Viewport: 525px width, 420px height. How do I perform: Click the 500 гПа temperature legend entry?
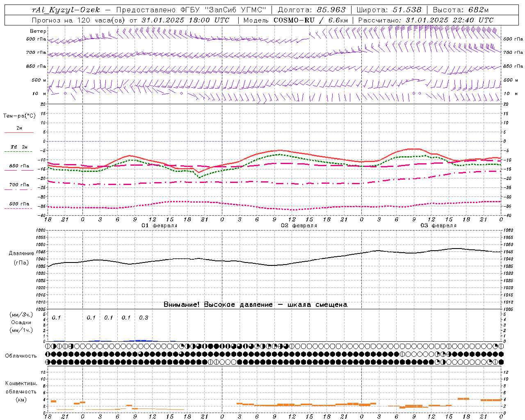click(x=19, y=204)
